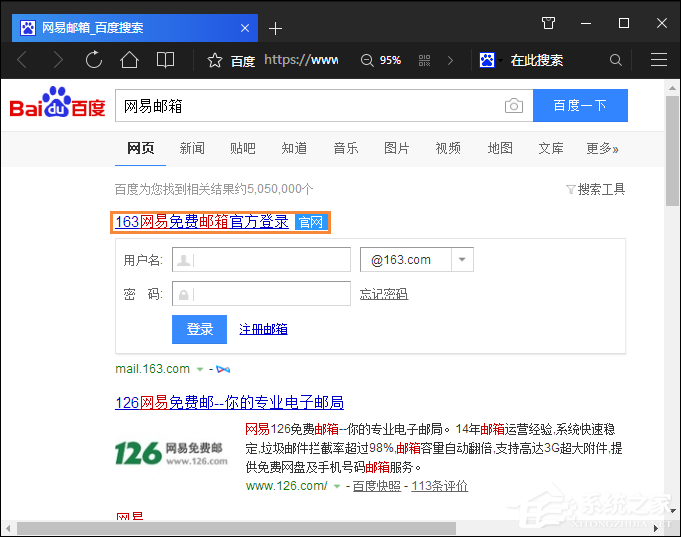Expand the 搜索工具 search tools filter
Viewport: 681px width, 537px height.
pos(596,189)
